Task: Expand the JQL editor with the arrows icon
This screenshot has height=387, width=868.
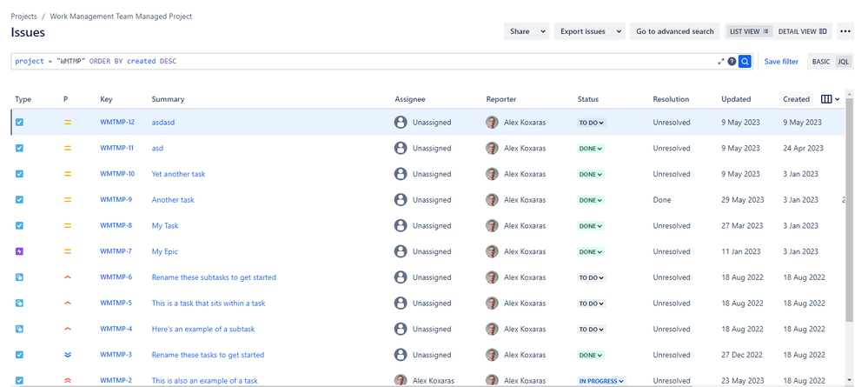Action: [x=721, y=62]
